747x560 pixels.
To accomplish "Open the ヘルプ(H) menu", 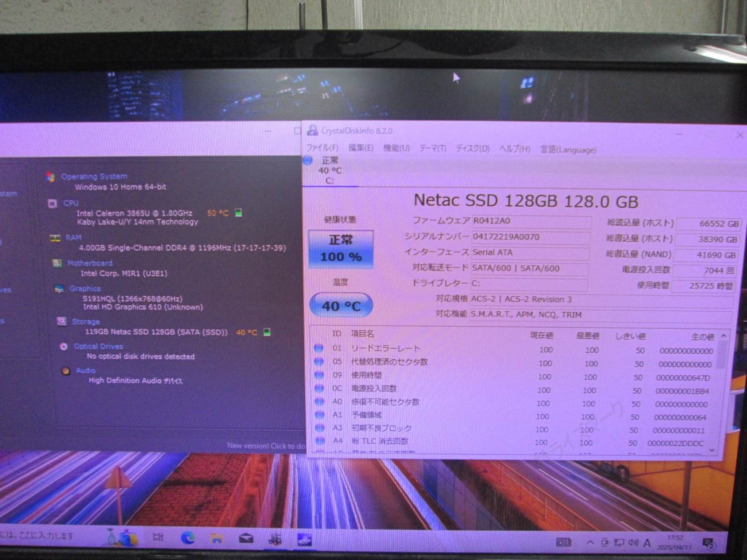I will click(x=514, y=149).
